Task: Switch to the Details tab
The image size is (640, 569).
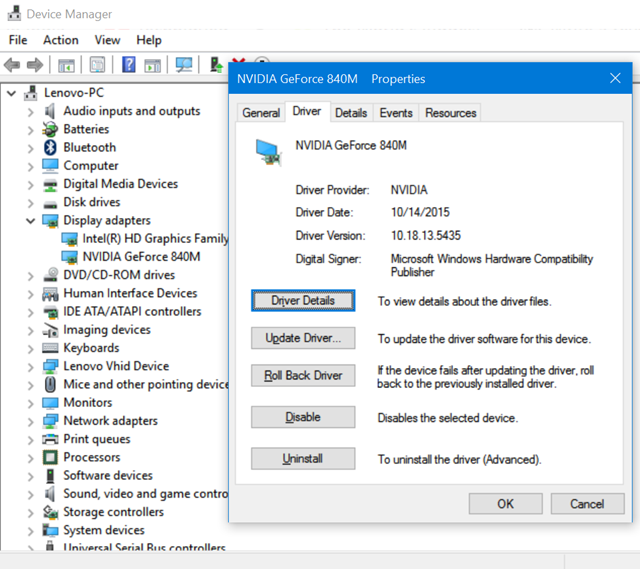Action: (351, 113)
